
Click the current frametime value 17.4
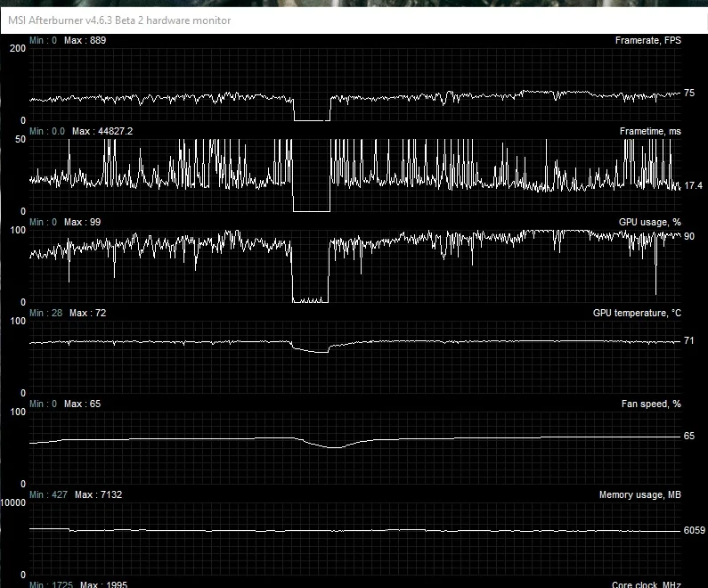coord(693,185)
